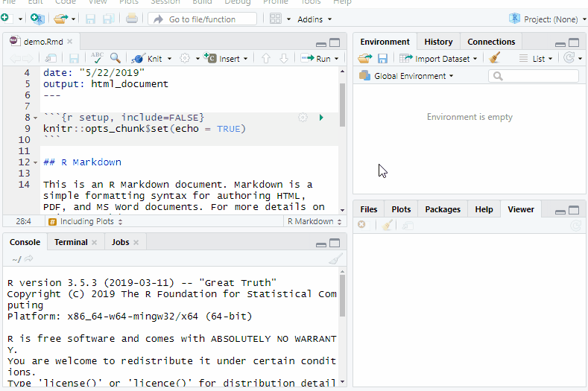The height and width of the screenshot is (391, 588).
Task: Open the Help tab
Action: (x=484, y=209)
